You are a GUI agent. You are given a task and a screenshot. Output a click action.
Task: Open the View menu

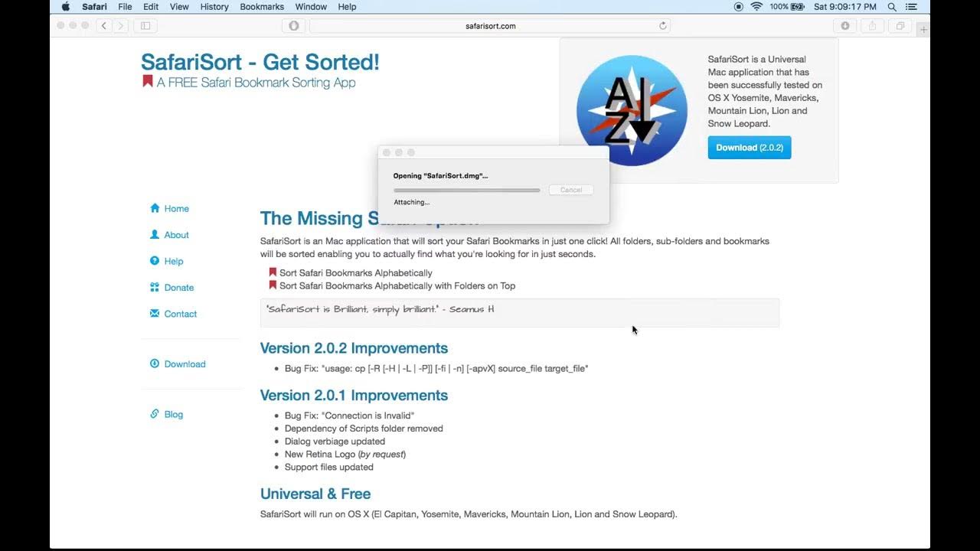pyautogui.click(x=179, y=7)
